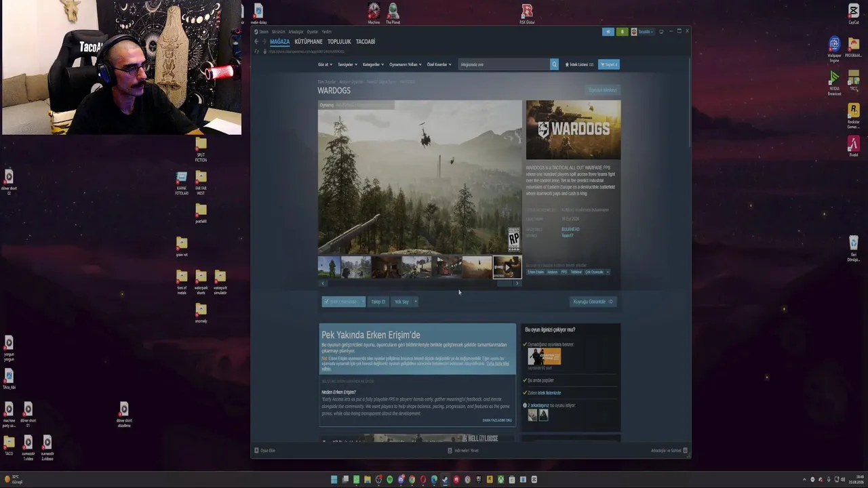Open the Yardım menu
The height and width of the screenshot is (488, 868).
326,32
